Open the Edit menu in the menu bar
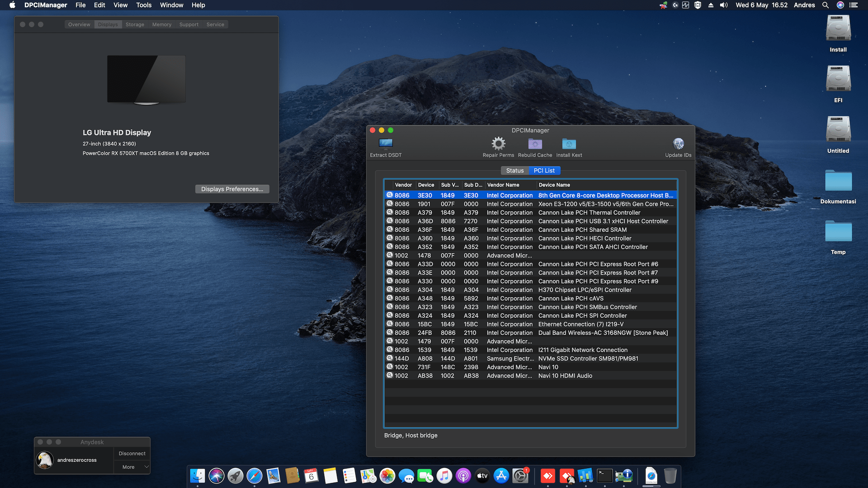 99,5
